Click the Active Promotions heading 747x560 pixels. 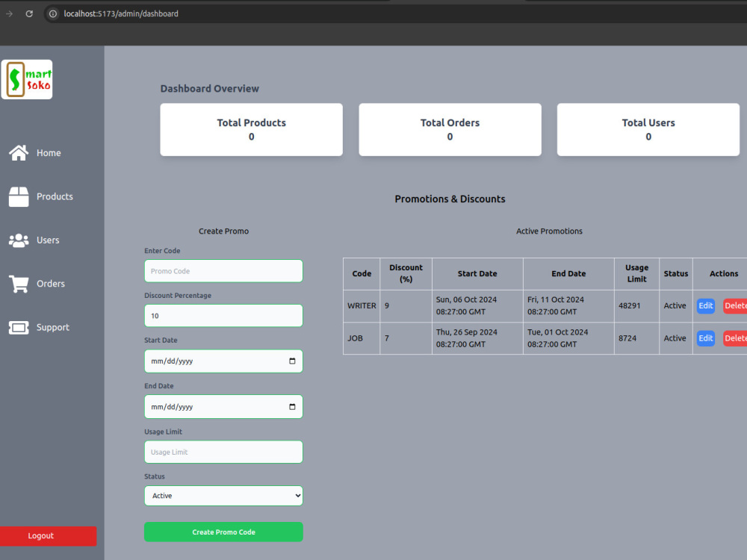coord(549,231)
